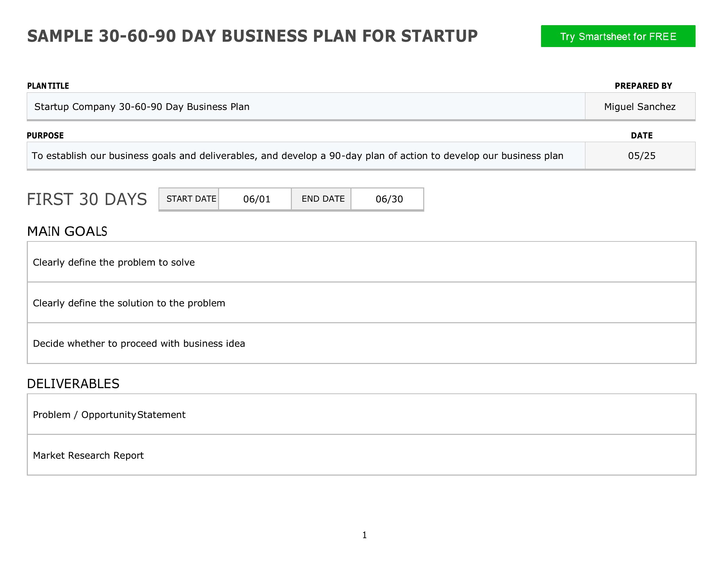Click the Market Research Report deliverable row
The width and height of the screenshot is (728, 563).
coord(362,455)
